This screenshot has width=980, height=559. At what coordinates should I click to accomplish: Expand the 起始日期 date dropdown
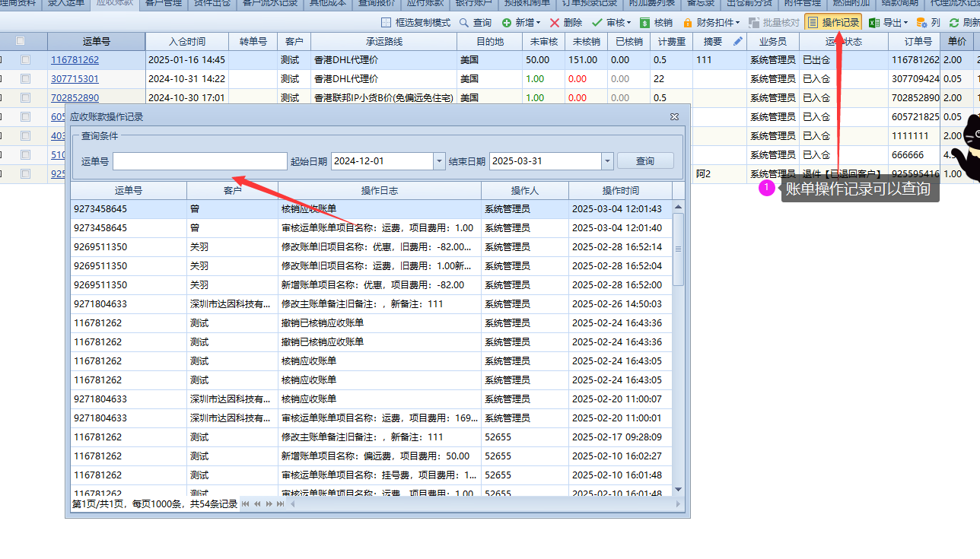[x=439, y=161]
